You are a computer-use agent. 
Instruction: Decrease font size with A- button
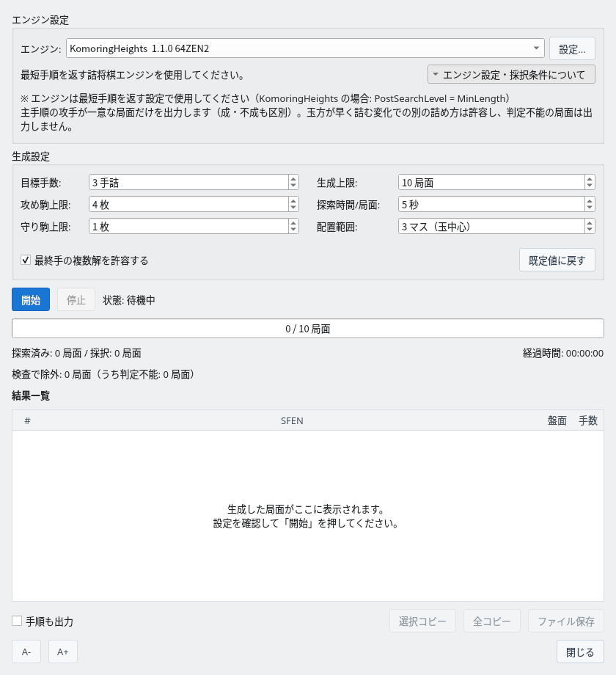click(26, 652)
